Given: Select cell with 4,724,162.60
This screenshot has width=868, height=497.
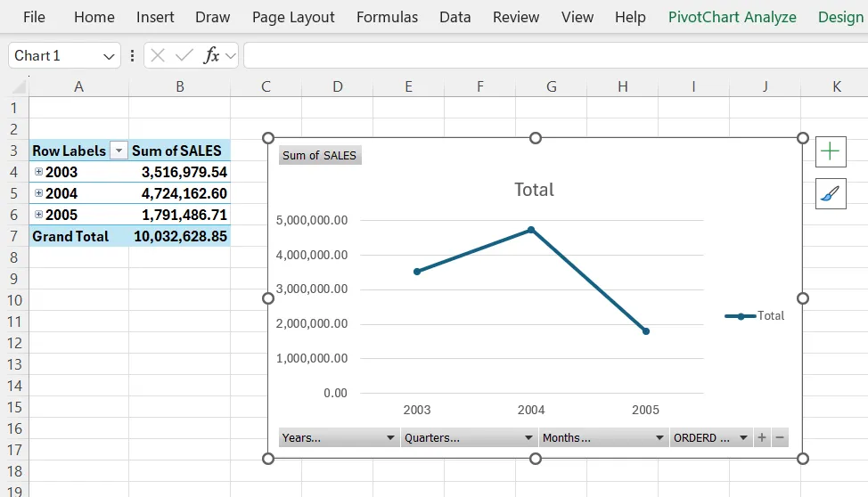Looking at the screenshot, I should click(x=179, y=193).
